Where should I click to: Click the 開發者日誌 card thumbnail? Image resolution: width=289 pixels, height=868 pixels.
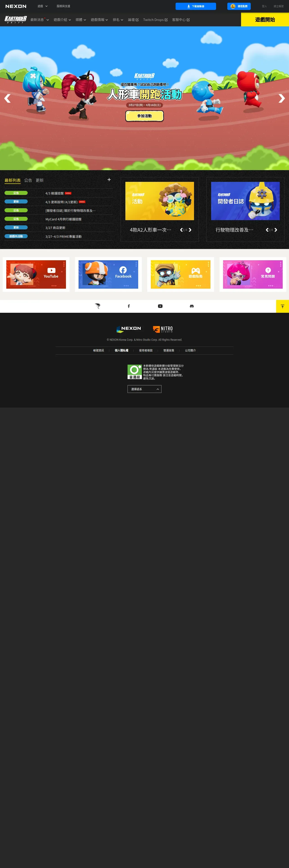(x=245, y=201)
